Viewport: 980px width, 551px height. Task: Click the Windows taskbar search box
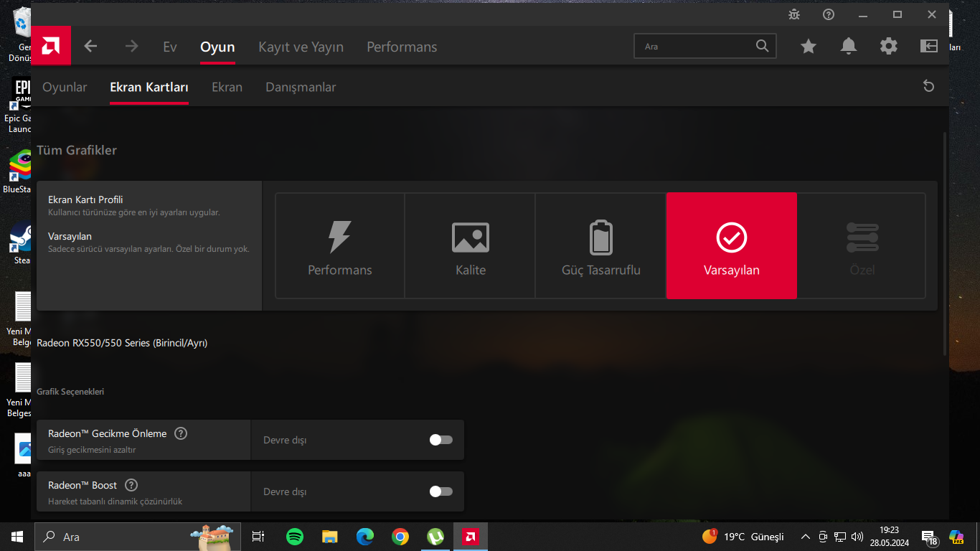(x=136, y=537)
